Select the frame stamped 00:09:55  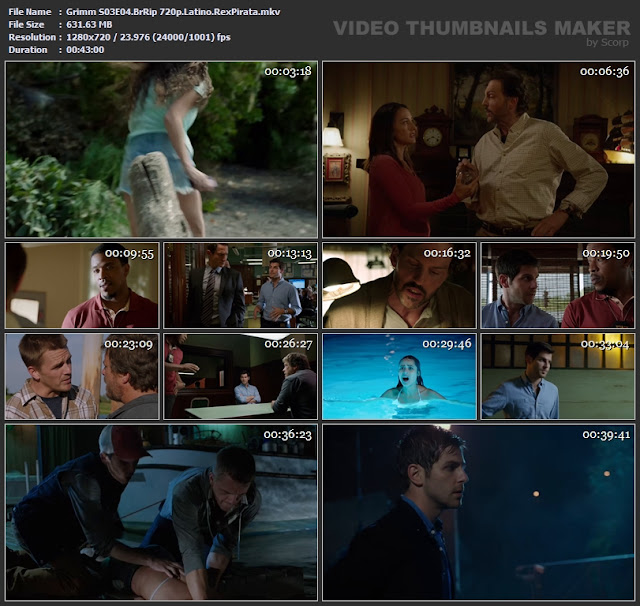click(82, 285)
